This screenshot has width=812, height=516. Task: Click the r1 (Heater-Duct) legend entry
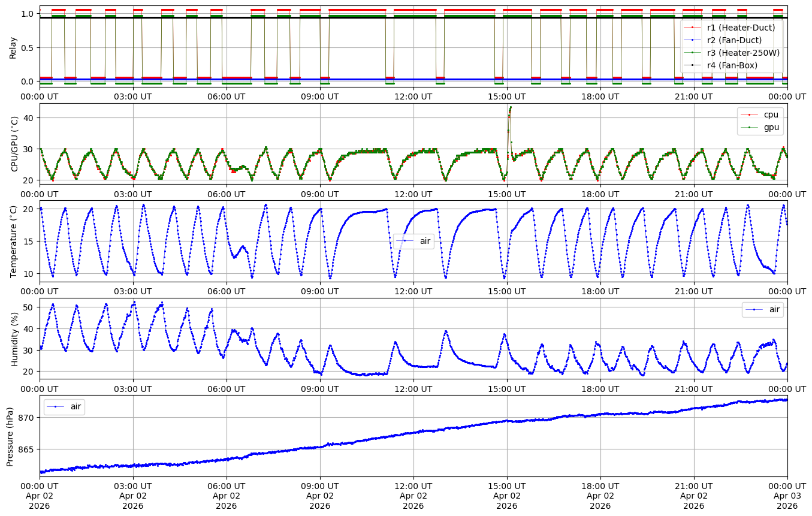click(x=741, y=28)
